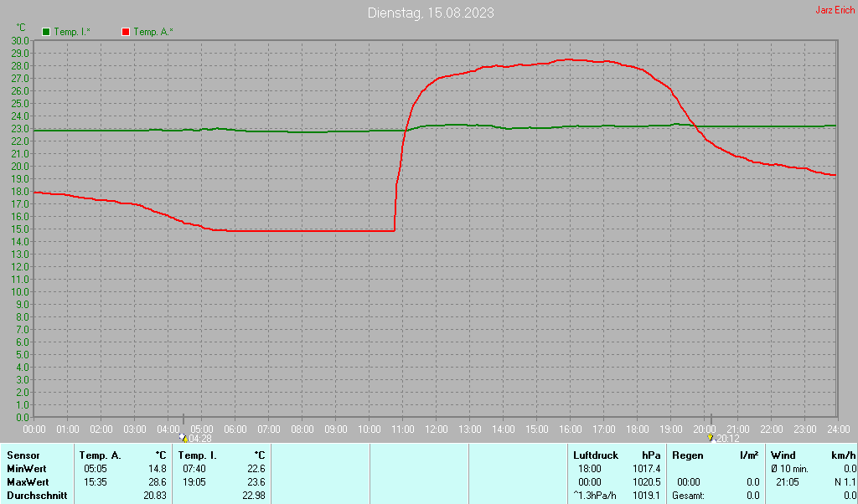Click the 'Durchschnitt' row label
Viewport: 858px width, 504px height.
(37, 496)
